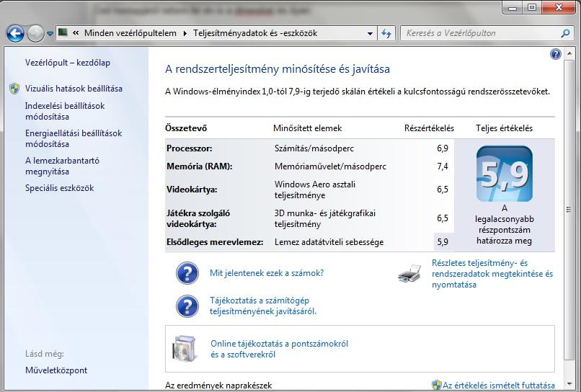Click help icon beside 'Tájékoztatás a számítógép'
Image resolution: width=581 pixels, height=392 pixels.
187,306
